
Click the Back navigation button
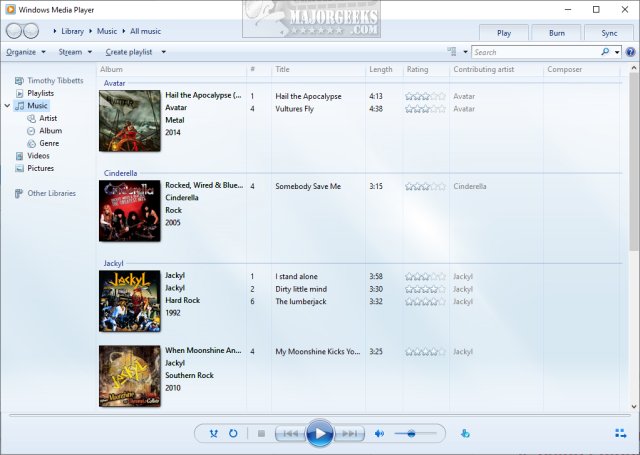(x=14, y=31)
